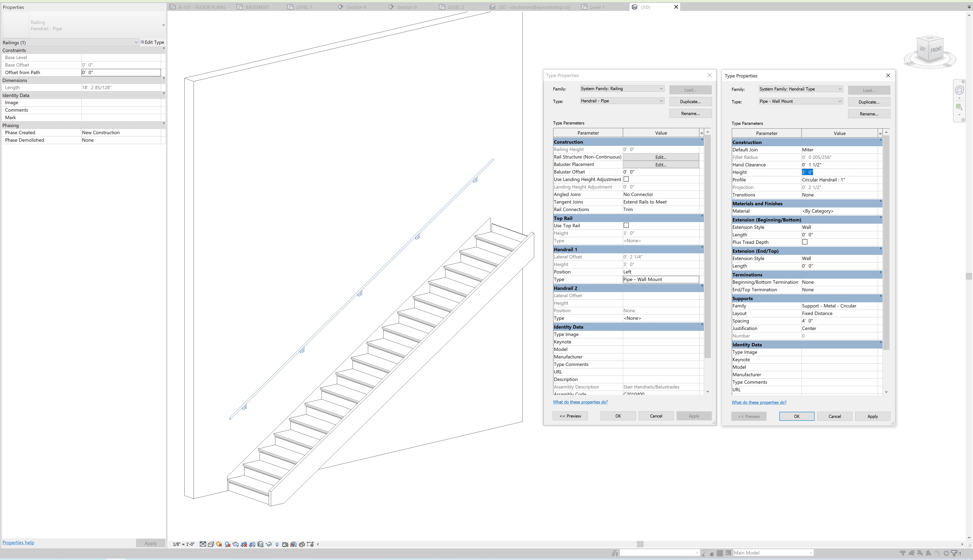
Task: Check the Plus Tread Depth checkbox
Action: point(805,242)
